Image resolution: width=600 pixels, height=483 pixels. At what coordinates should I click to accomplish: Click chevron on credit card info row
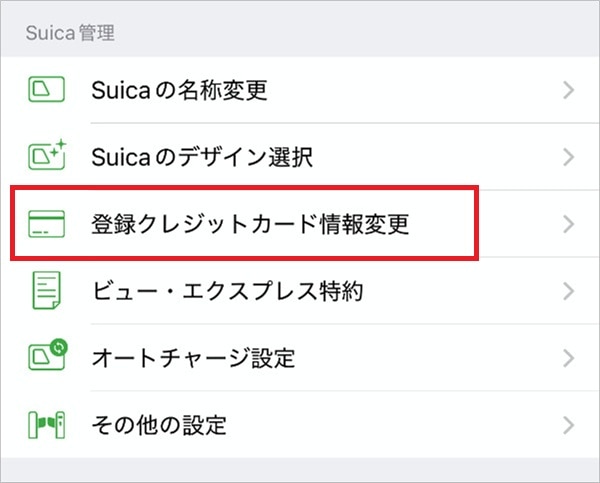pos(568,224)
